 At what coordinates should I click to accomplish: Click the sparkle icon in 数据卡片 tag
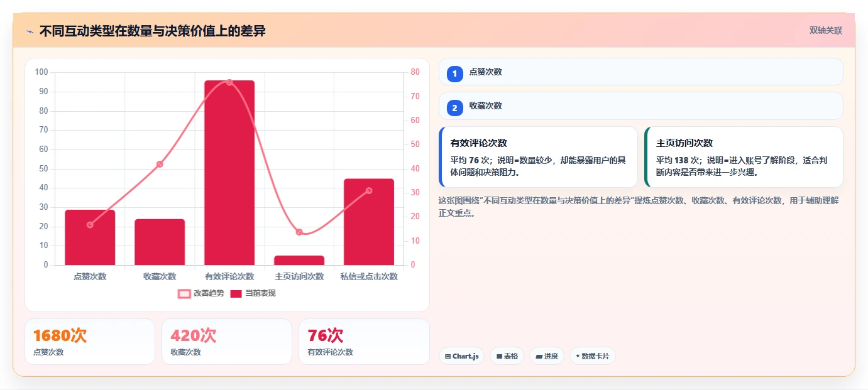578,356
